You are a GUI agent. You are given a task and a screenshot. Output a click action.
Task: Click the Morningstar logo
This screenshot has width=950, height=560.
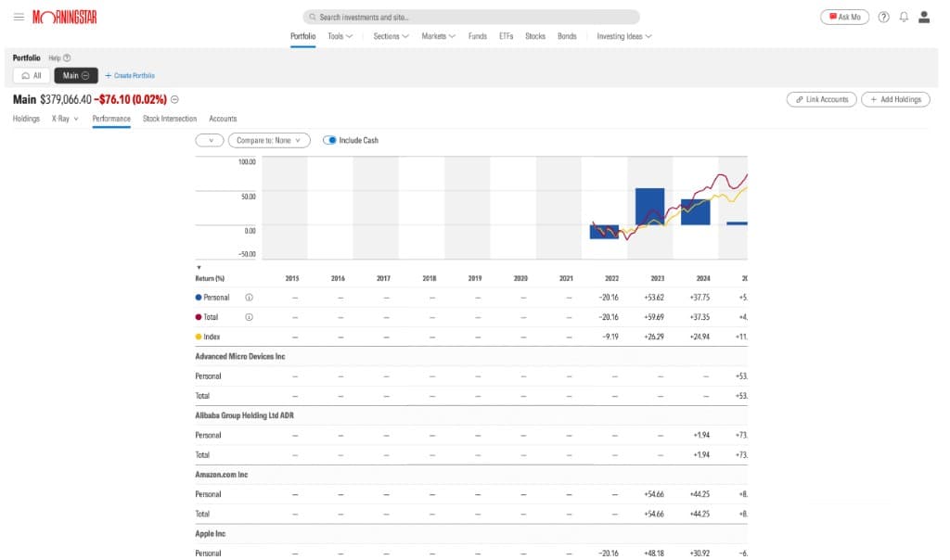click(x=65, y=17)
